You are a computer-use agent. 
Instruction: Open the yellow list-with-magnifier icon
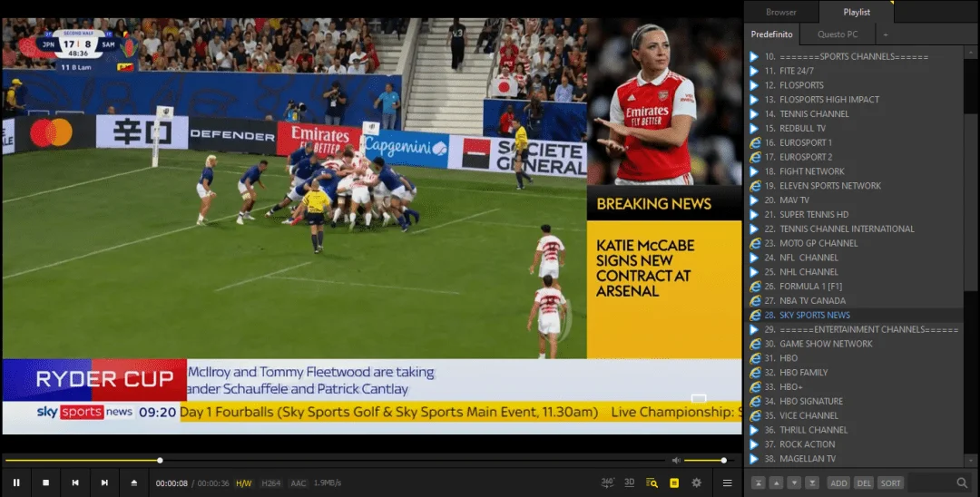pos(652,482)
